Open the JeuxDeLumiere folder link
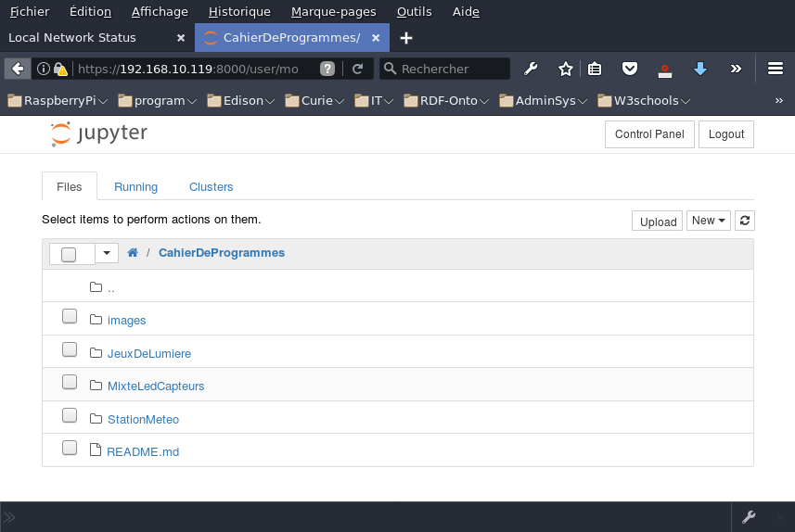 pos(148,353)
